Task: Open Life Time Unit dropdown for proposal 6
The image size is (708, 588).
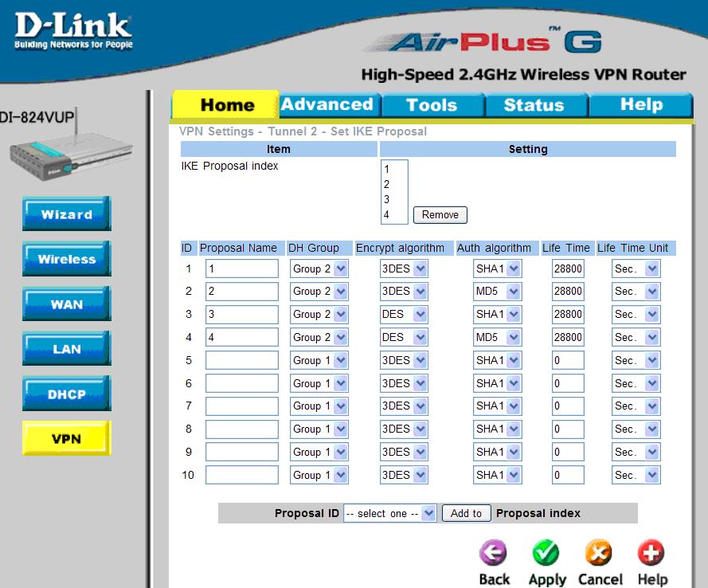Action: [636, 383]
